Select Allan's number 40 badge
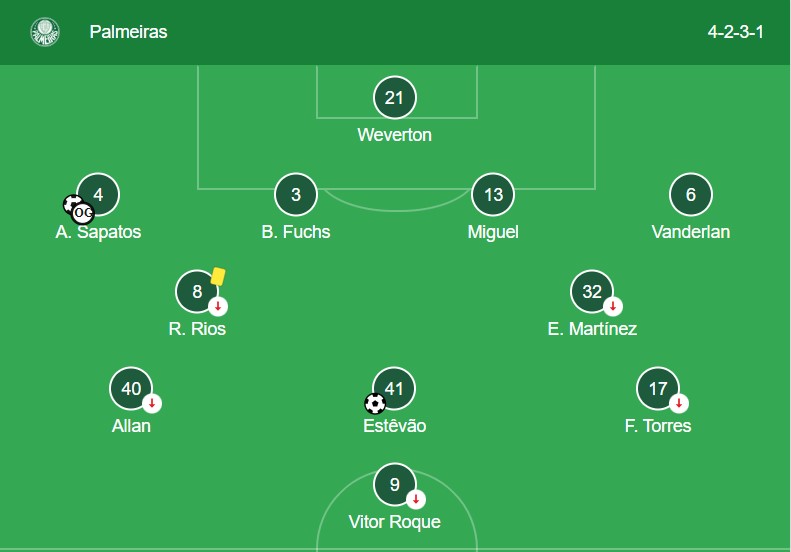Image resolution: width=791 pixels, height=552 pixels. [x=131, y=389]
